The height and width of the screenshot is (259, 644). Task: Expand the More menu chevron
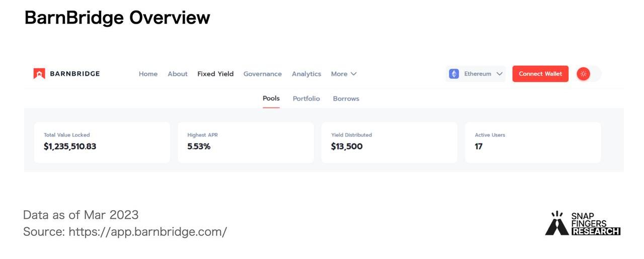click(354, 74)
